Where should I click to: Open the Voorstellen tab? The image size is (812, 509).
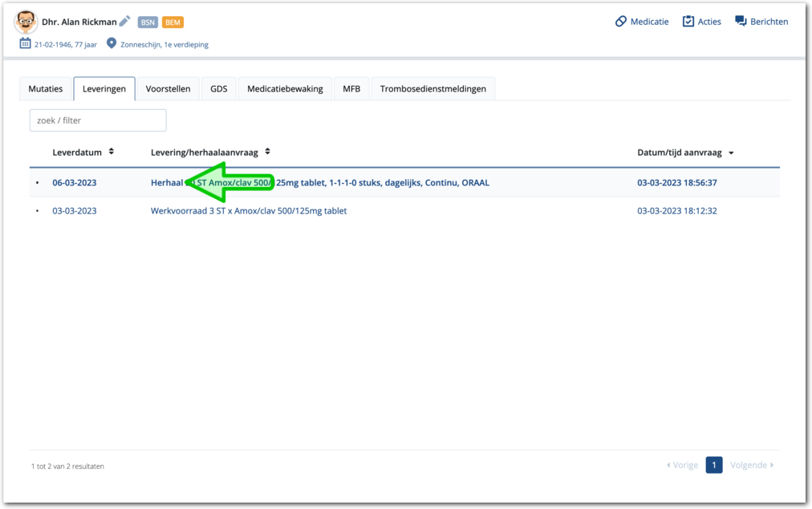pos(168,89)
